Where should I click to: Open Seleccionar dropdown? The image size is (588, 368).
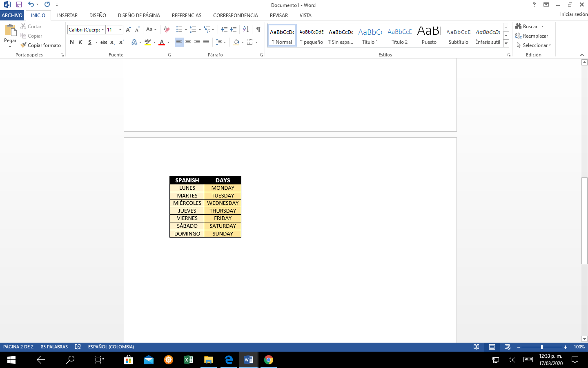[x=534, y=45]
